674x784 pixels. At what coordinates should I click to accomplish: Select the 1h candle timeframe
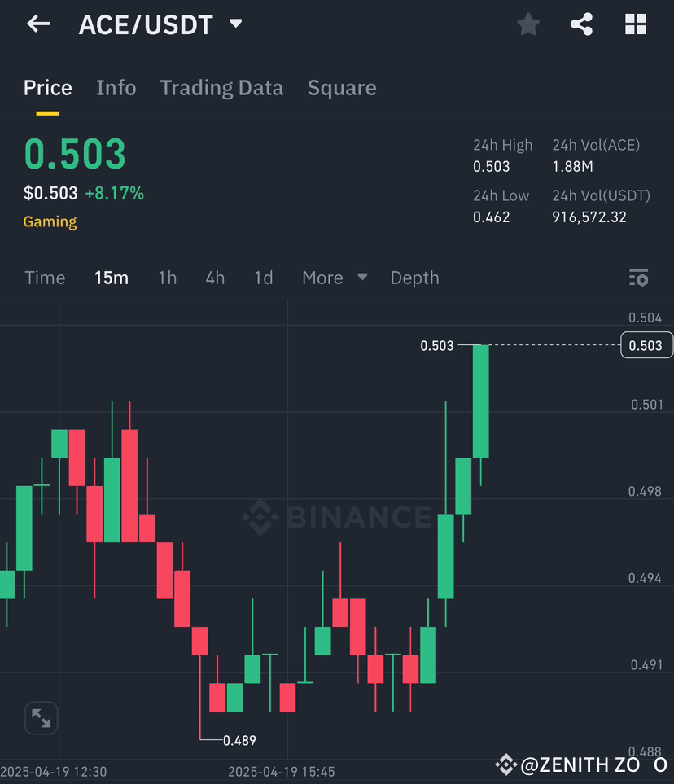167,278
